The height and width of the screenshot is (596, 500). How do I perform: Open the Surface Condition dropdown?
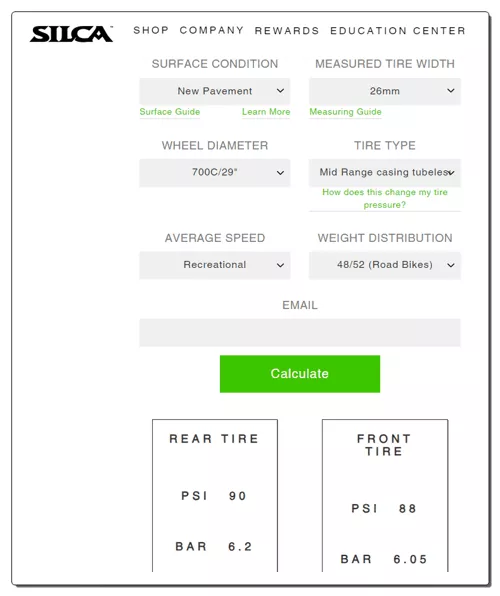coord(215,91)
